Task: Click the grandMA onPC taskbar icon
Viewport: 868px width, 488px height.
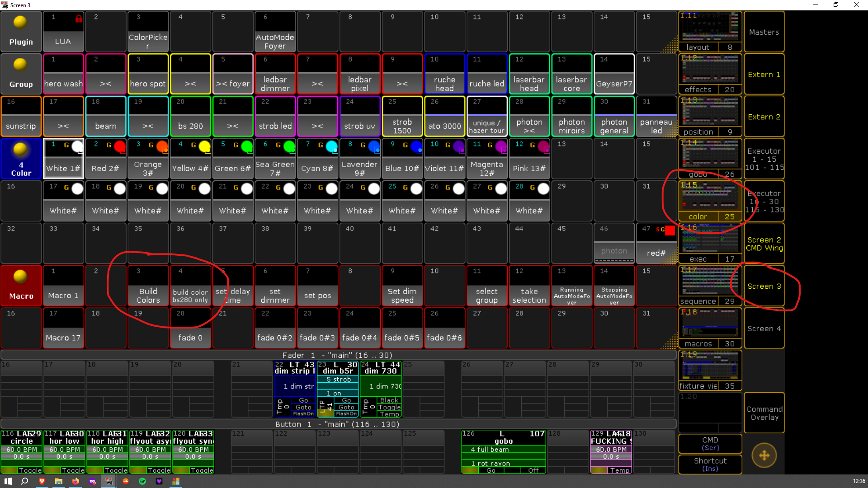Action: point(108,481)
